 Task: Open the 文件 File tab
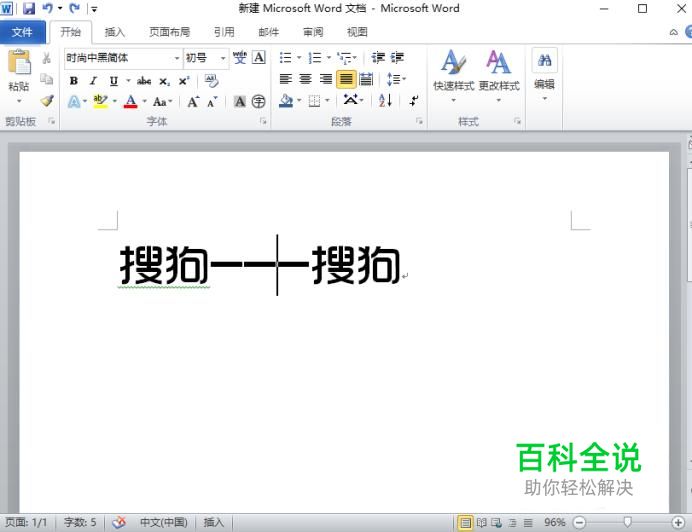tap(22, 32)
